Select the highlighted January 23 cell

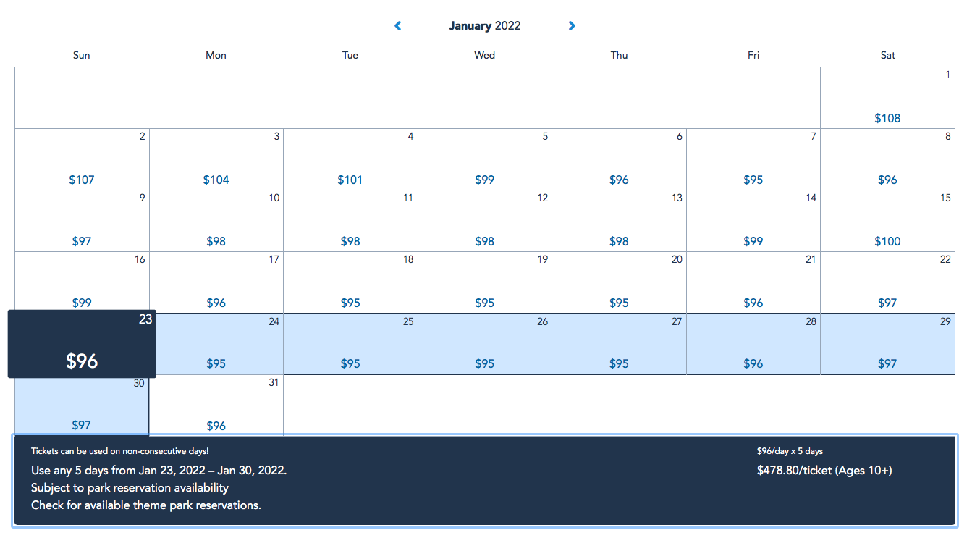82,345
